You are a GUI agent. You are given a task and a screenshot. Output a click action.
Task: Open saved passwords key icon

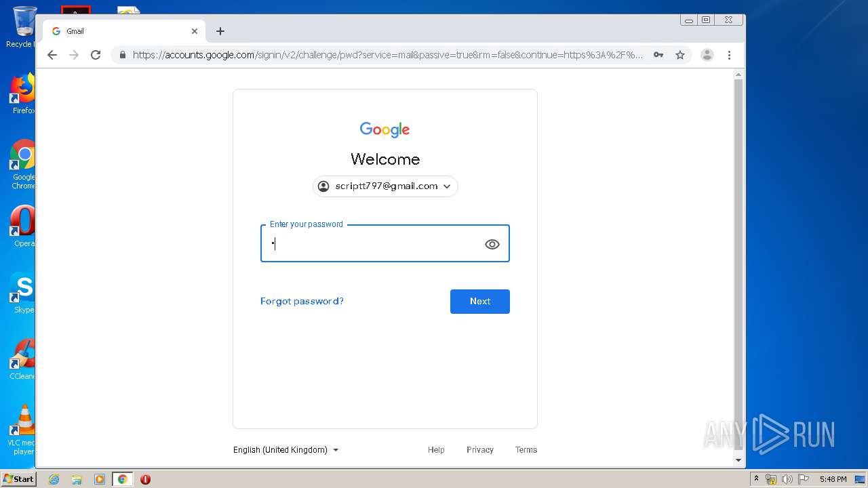coord(658,55)
